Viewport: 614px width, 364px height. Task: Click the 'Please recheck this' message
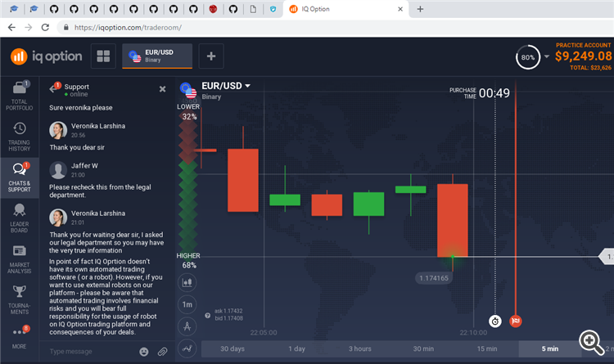pos(100,191)
